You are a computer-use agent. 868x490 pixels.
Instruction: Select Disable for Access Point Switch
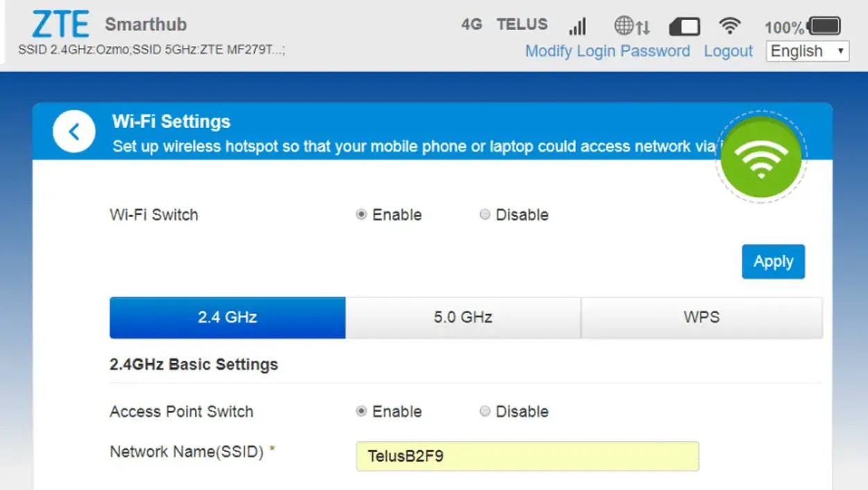click(x=485, y=411)
